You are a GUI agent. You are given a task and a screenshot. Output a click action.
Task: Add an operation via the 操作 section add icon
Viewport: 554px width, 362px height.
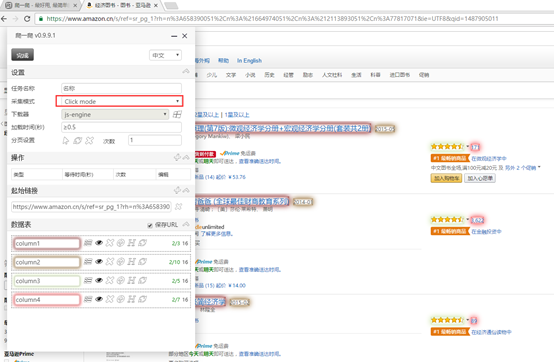[x=177, y=158]
